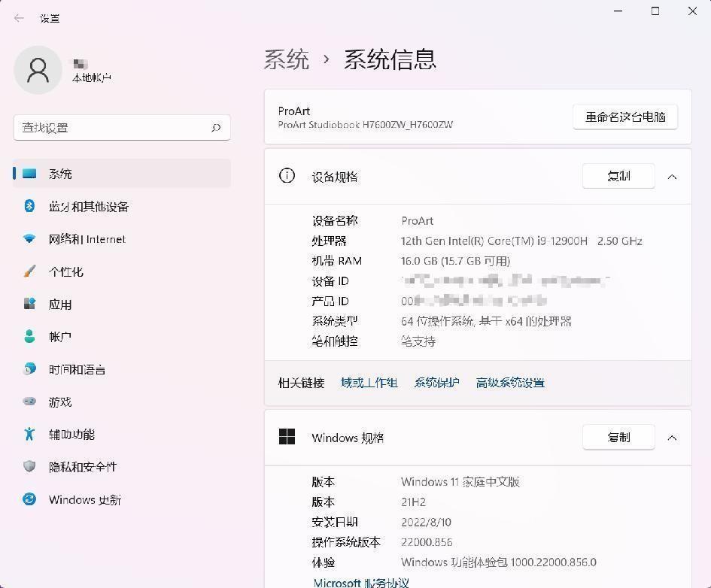Image resolution: width=711 pixels, height=588 pixels.
Task: Select the device name value ProArt
Action: [417, 220]
